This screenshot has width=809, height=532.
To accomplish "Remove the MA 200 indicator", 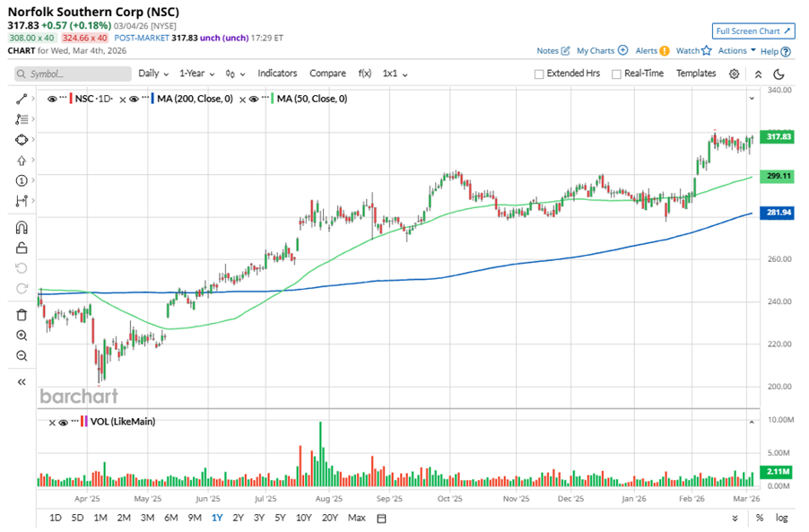I will pos(122,99).
